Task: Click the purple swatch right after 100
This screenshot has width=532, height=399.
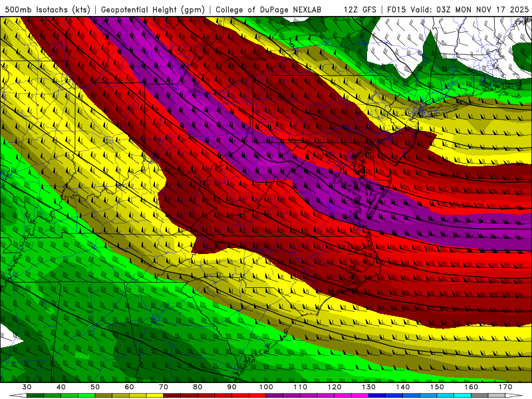Action: (x=275, y=396)
